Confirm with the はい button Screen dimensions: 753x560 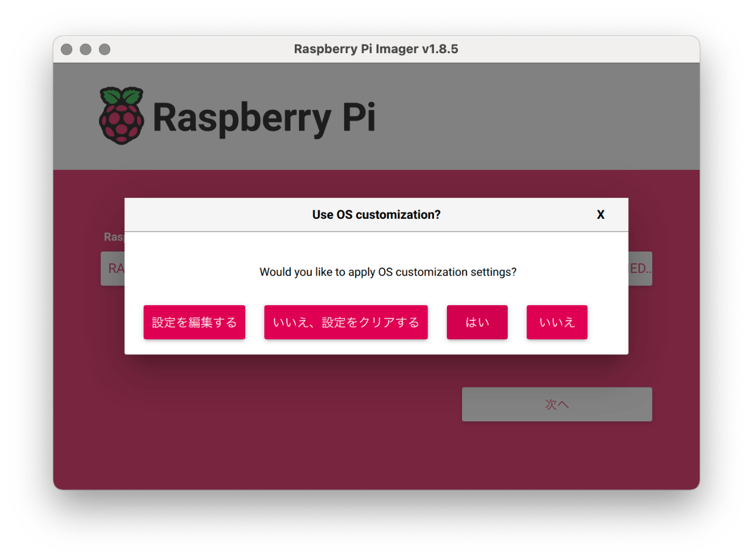[477, 322]
